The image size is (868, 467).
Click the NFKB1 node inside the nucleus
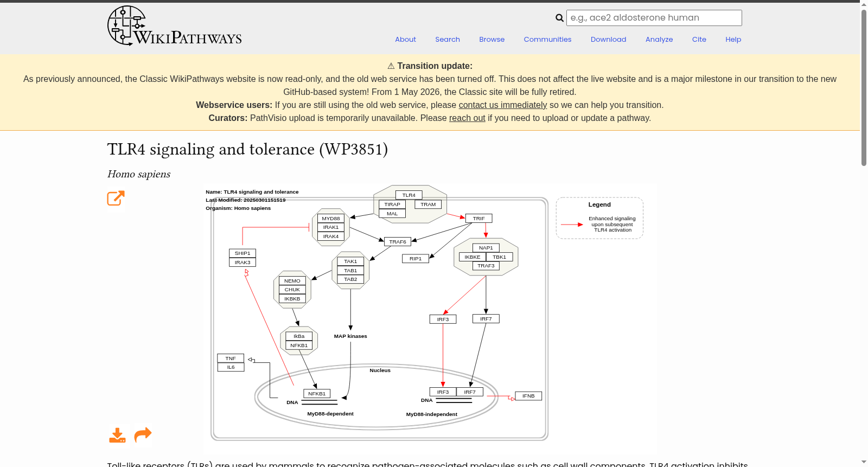point(317,394)
